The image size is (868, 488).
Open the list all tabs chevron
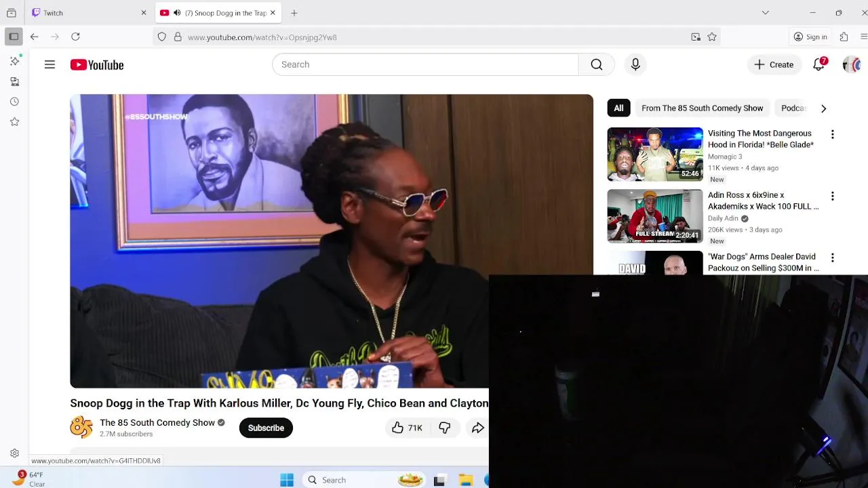coord(766,13)
